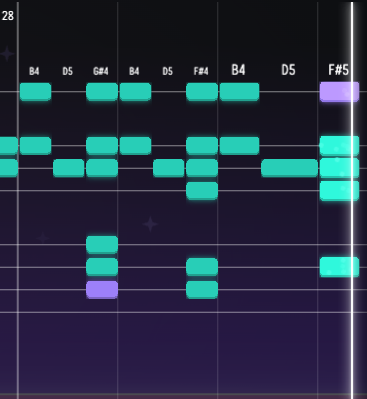The image size is (367, 399).
Task: Click the white vertical playhead line
Action: click(x=352, y=200)
